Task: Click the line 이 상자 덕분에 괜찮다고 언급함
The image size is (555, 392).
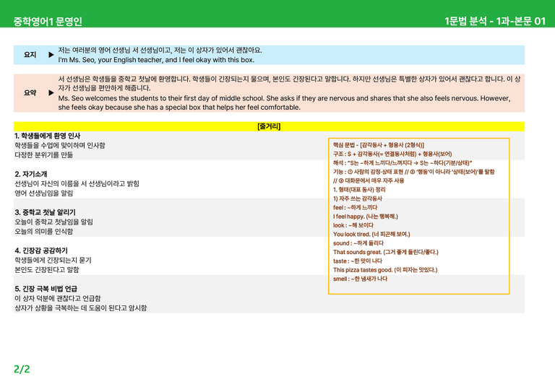Action: [58, 298]
